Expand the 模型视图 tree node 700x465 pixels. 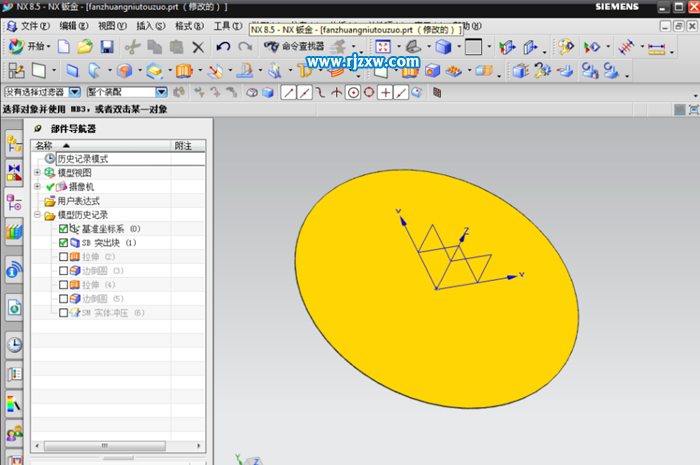[x=38, y=173]
